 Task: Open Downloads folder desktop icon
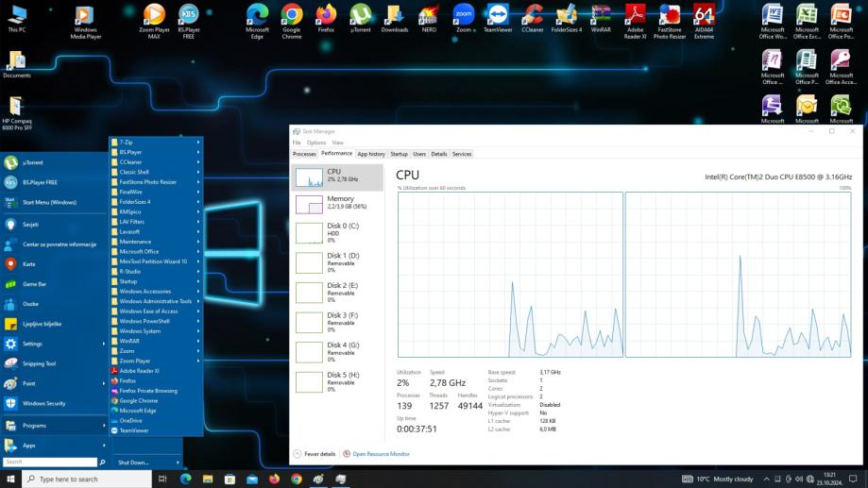click(395, 19)
